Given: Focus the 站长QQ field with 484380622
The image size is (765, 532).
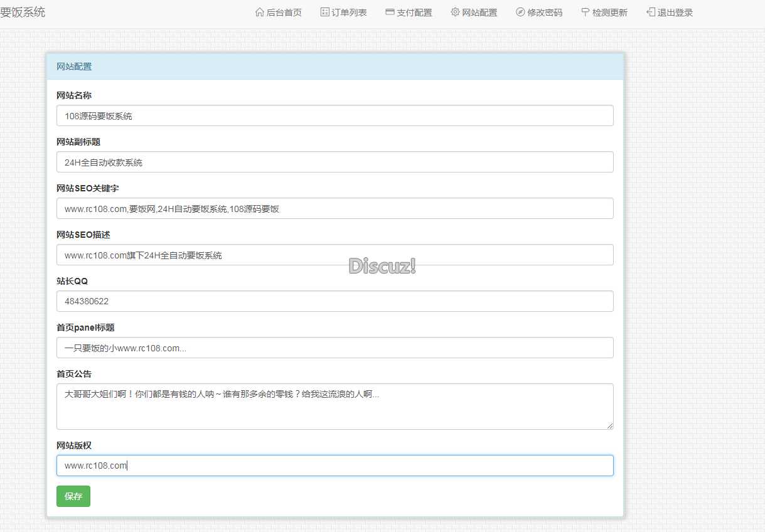Looking at the screenshot, I should pos(334,301).
